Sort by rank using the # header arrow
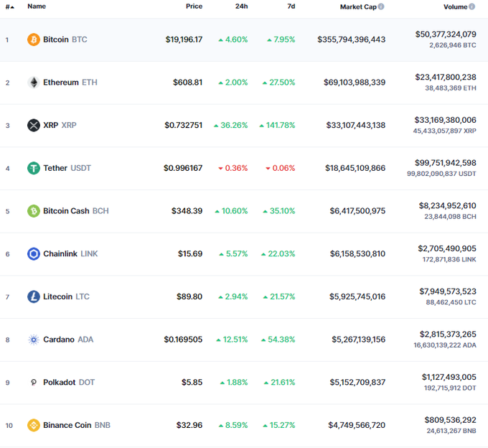Screen dimensions: 488x448 pos(10,7)
